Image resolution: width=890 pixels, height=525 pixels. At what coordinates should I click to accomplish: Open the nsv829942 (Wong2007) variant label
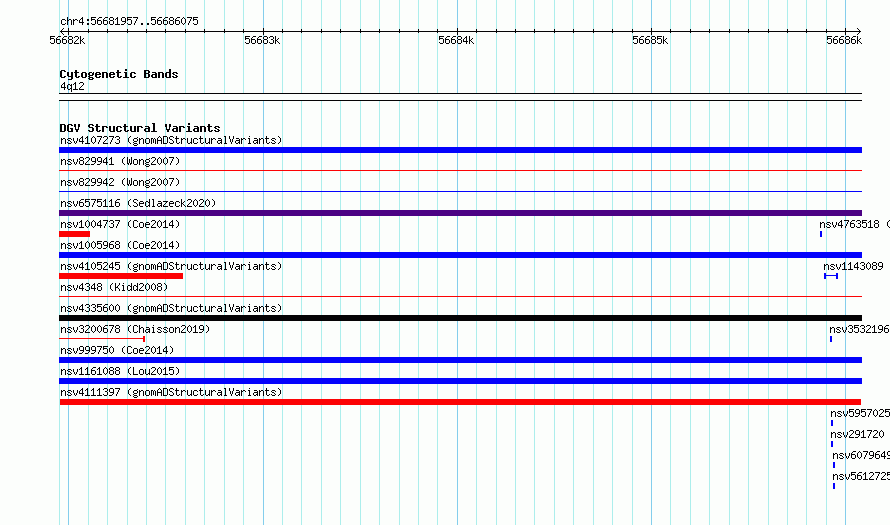(120, 182)
